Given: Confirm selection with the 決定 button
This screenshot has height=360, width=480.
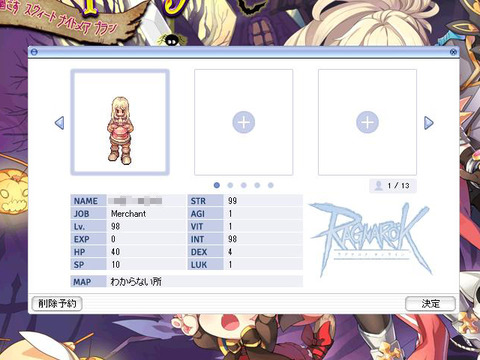Looking at the screenshot, I should tap(430, 304).
